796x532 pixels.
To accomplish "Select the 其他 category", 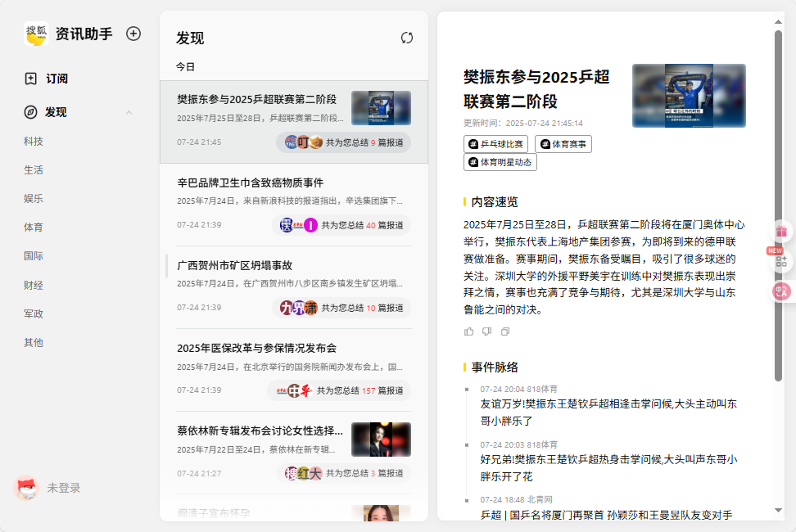I will (x=34, y=342).
